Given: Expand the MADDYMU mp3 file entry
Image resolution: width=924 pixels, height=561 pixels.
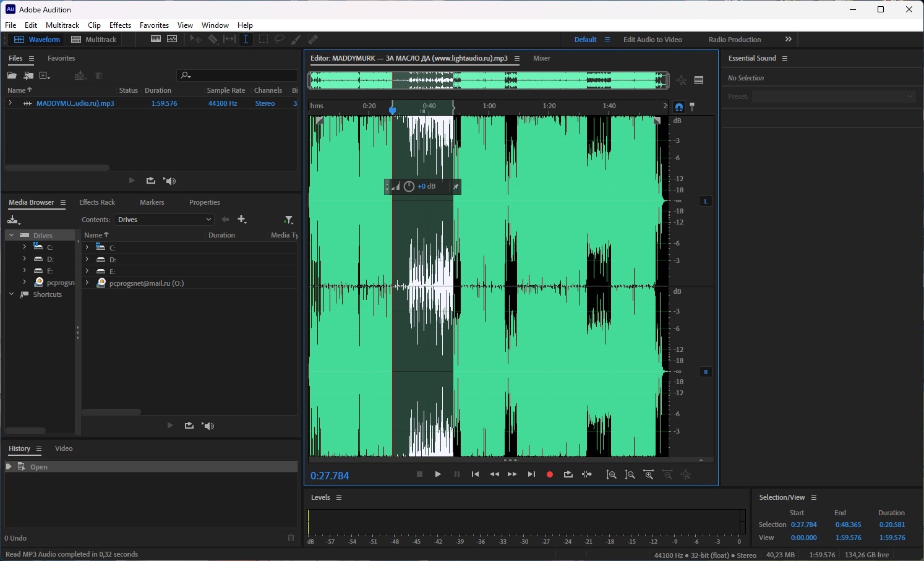Looking at the screenshot, I should (11, 103).
